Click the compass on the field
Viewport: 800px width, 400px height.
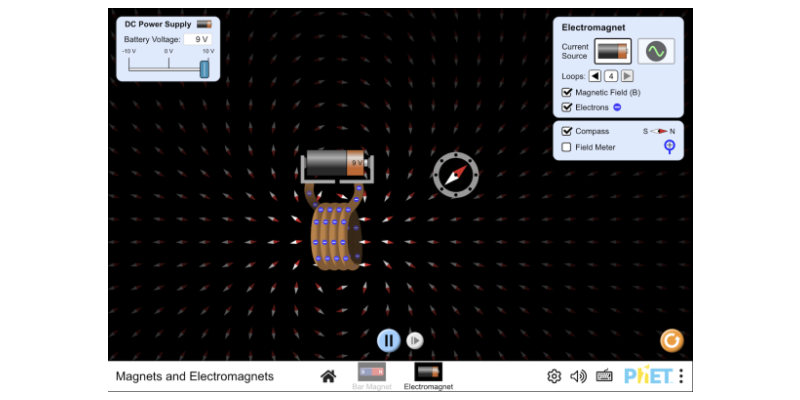(x=455, y=174)
